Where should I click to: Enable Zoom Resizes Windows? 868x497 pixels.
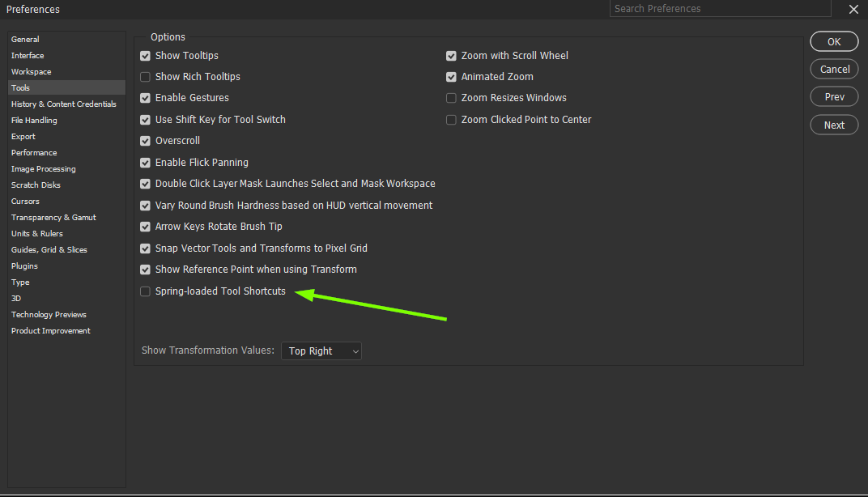(x=451, y=97)
